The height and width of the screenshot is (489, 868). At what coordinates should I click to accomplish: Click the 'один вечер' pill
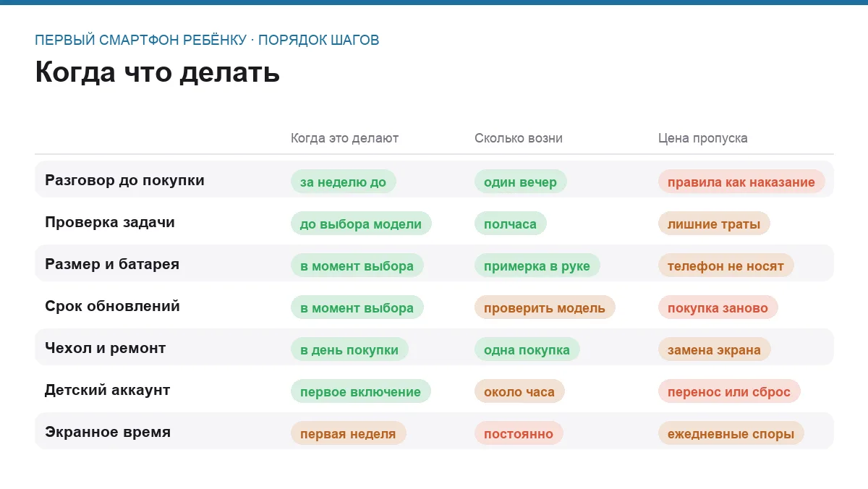tap(521, 182)
